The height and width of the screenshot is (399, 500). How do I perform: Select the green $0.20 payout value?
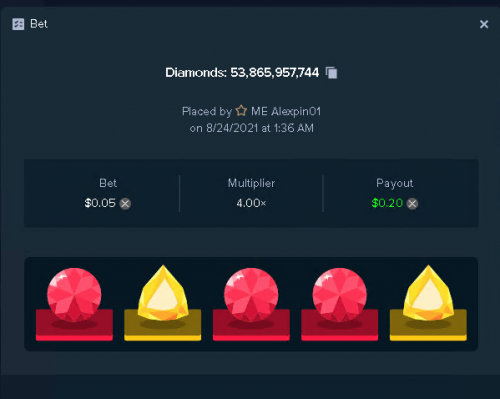387,203
